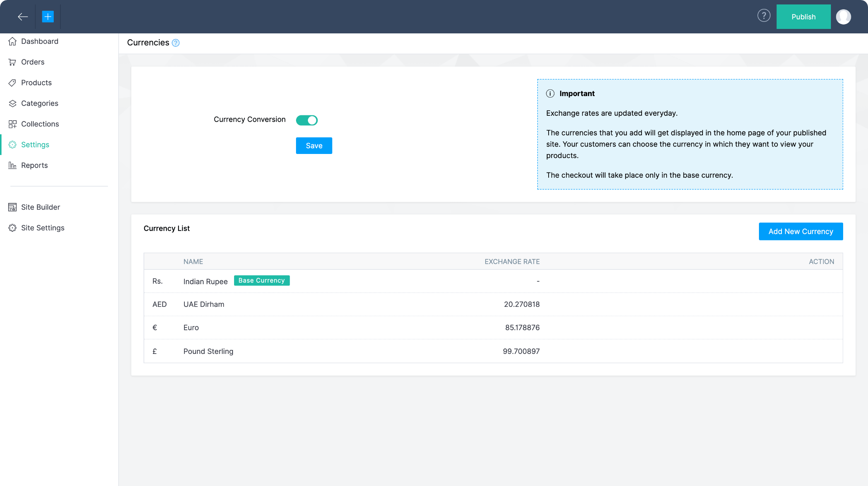Click the Orders cart icon
Image resolution: width=868 pixels, height=486 pixels.
tap(12, 62)
